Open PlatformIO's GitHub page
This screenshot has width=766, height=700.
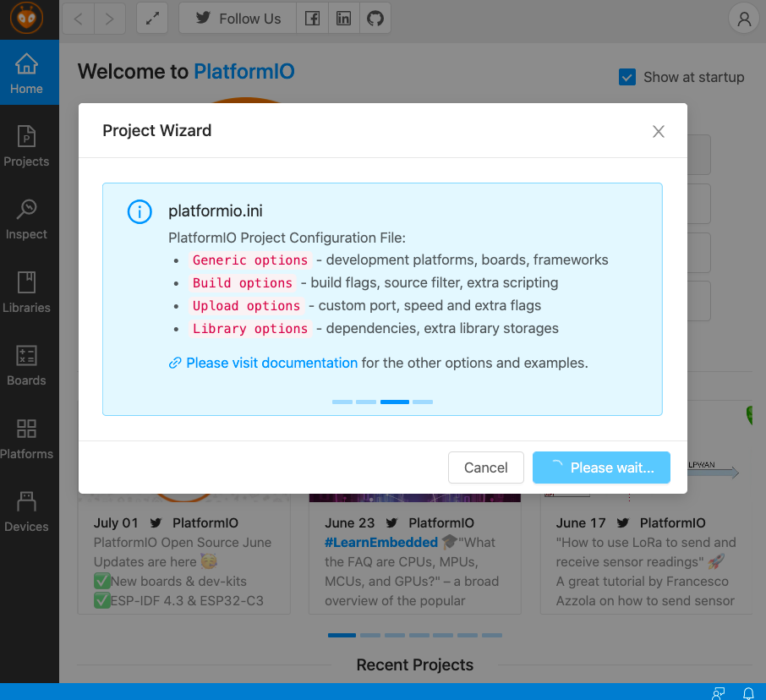(375, 18)
